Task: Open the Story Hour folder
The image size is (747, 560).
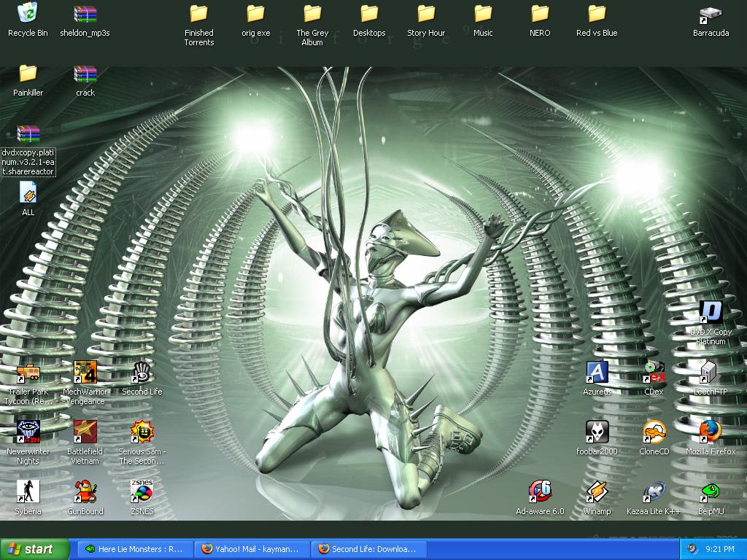Action: (426, 14)
